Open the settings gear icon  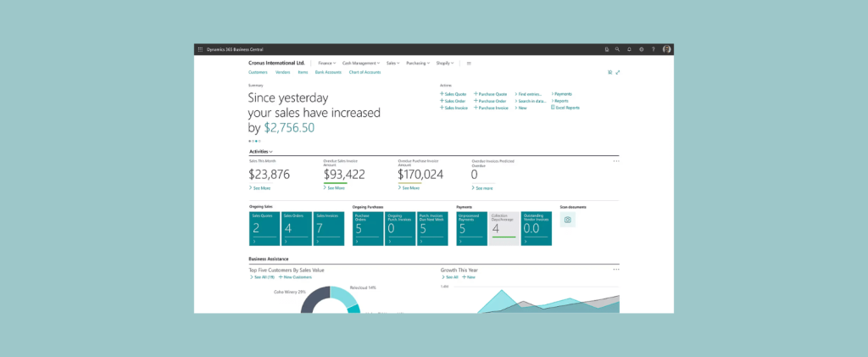[x=642, y=49]
